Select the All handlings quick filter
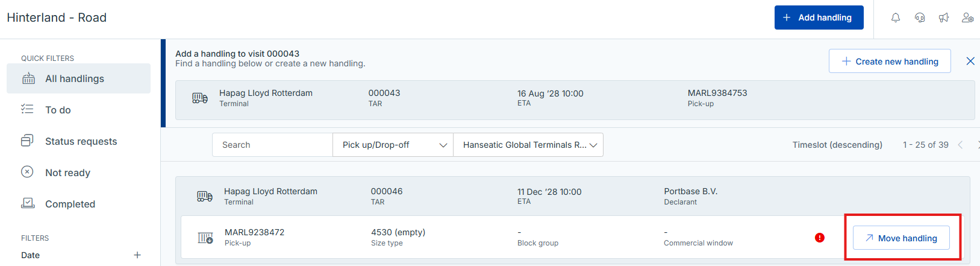 [x=78, y=78]
